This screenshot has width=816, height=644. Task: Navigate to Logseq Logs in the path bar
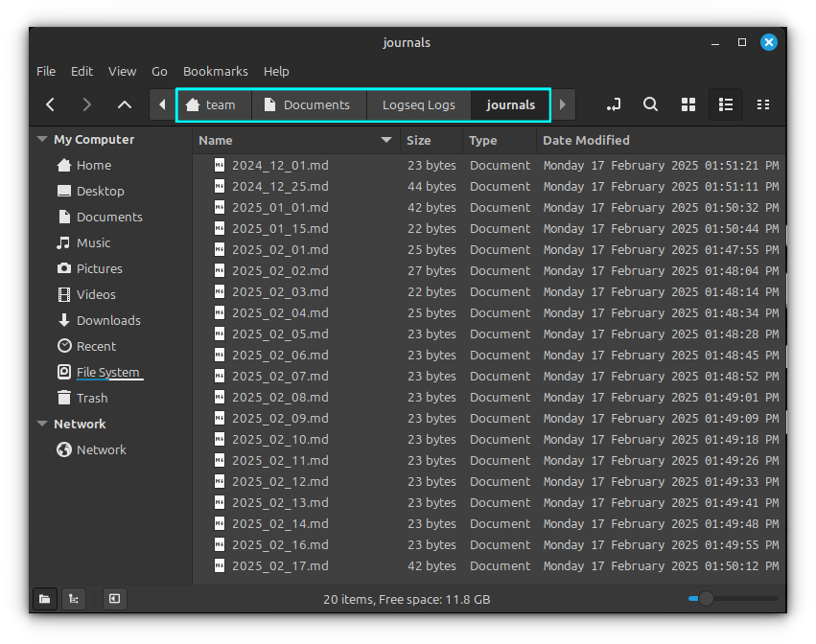click(418, 104)
